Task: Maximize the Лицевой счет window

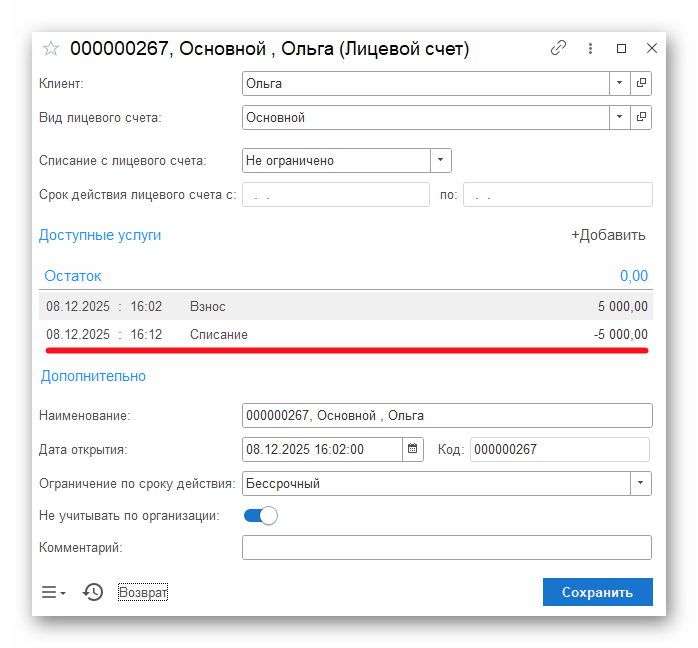Action: click(x=621, y=48)
